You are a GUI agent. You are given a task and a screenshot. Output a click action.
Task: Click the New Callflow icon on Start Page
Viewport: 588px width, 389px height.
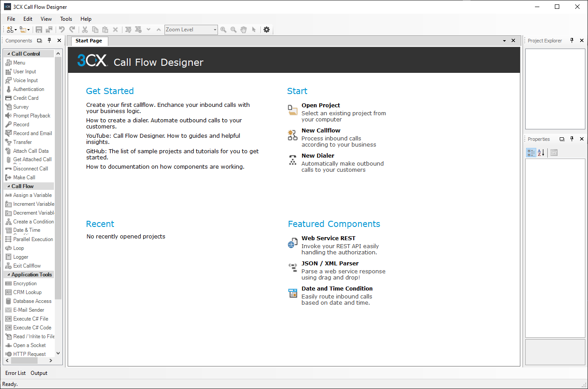click(x=293, y=135)
